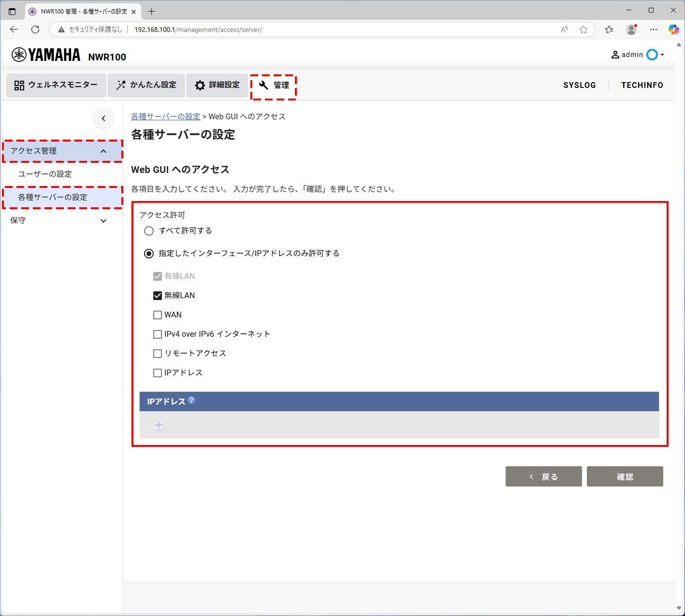Follow the 各種サーバーの設定 breadcrumb link

pos(165,116)
